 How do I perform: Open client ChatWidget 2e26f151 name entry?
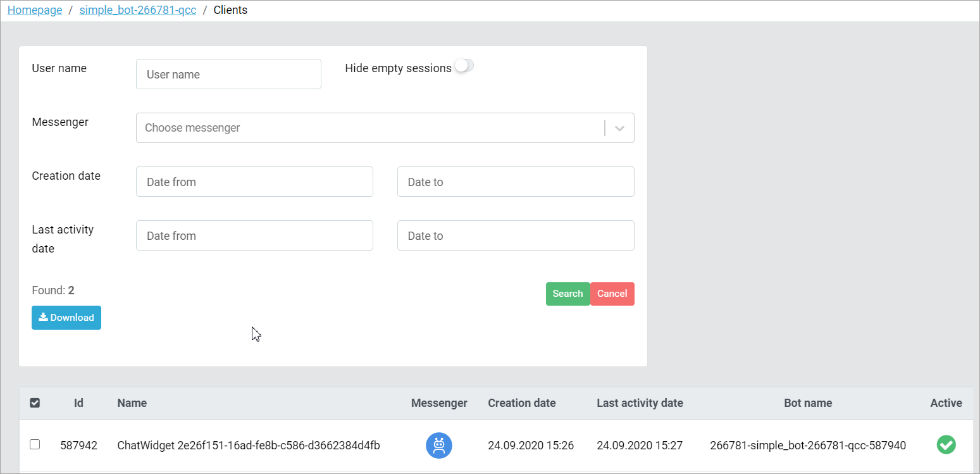(x=249, y=446)
